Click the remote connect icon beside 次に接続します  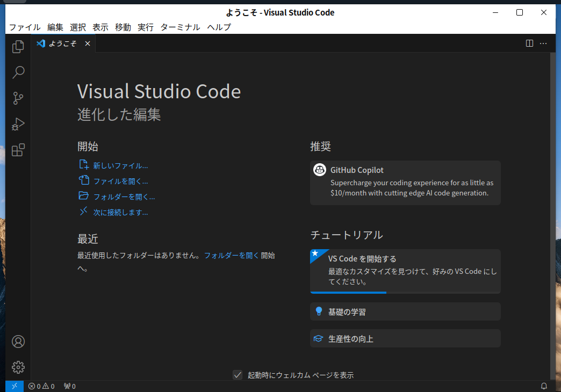84,211
